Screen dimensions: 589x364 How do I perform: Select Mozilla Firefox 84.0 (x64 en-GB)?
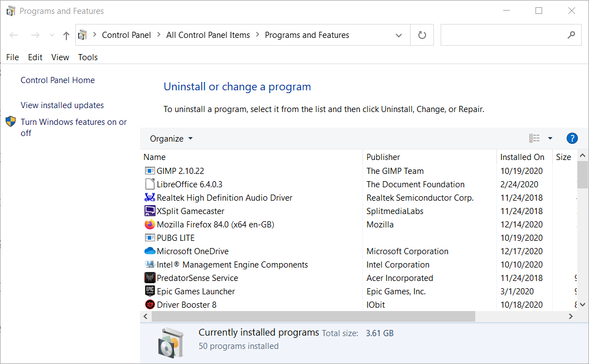tap(215, 225)
